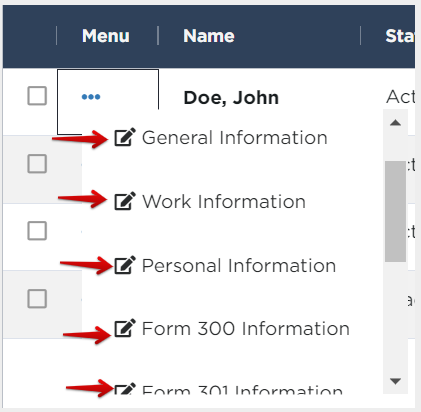
Task: Click the edit icon beside Form 300 Information
Action: 125,328
